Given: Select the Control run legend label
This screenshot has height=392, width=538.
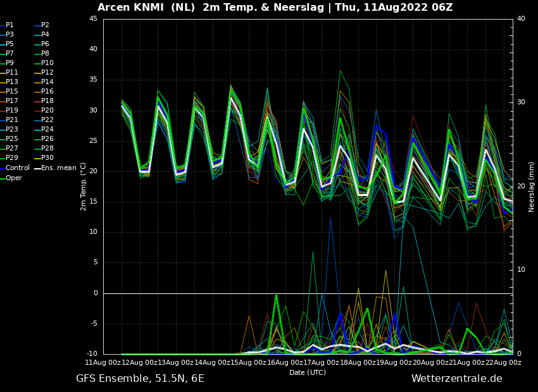Looking at the screenshot, I should pos(18,168).
